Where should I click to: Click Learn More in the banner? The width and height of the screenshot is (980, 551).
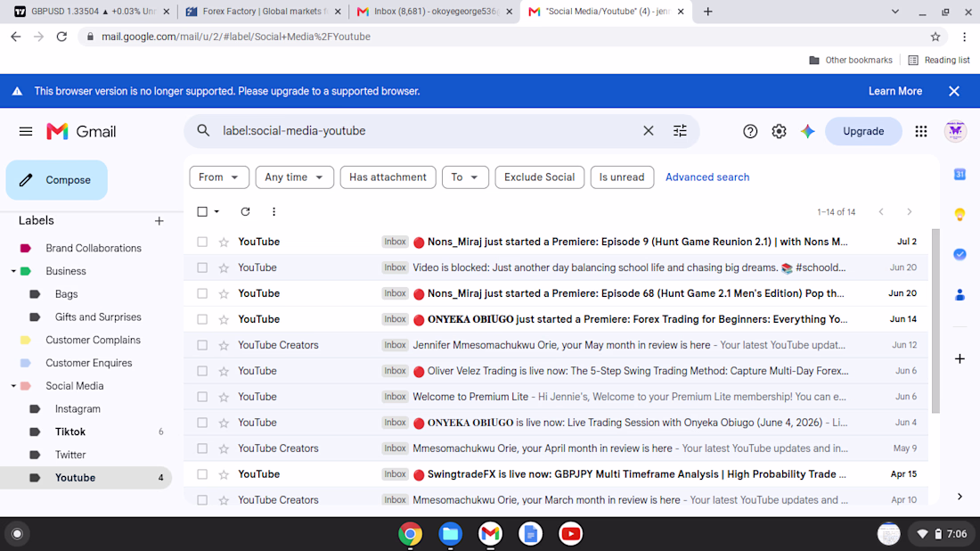coord(895,91)
